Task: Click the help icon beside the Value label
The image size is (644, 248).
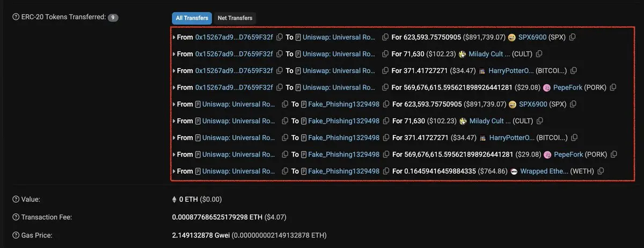Action: (x=16, y=199)
